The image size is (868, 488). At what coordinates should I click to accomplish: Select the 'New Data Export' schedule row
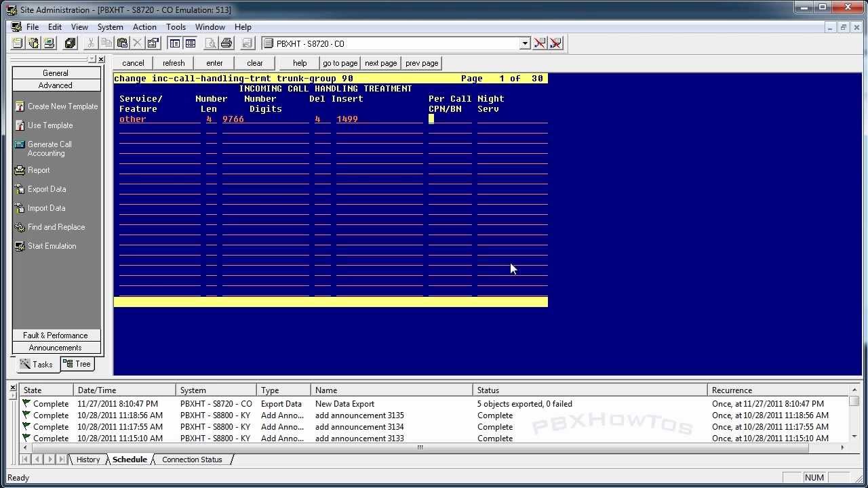pyautogui.click(x=434, y=404)
